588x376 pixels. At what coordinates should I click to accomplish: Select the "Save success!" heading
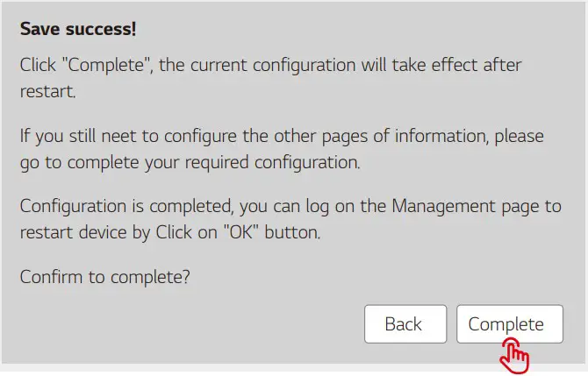pos(78,29)
